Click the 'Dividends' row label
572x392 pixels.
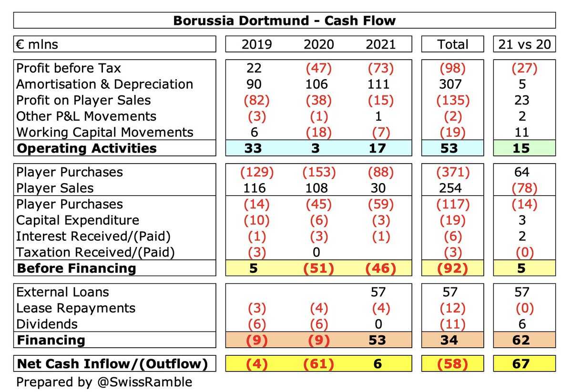point(47,324)
